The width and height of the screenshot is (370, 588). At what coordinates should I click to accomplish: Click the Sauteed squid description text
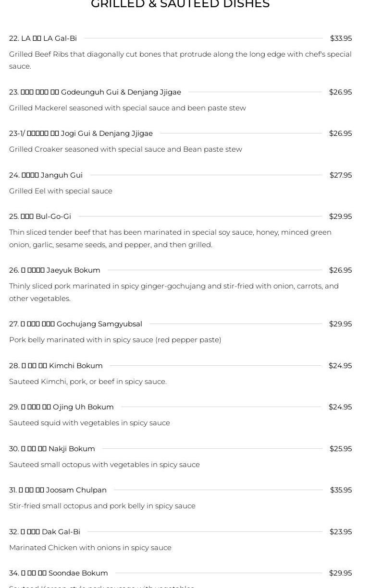coord(89,423)
